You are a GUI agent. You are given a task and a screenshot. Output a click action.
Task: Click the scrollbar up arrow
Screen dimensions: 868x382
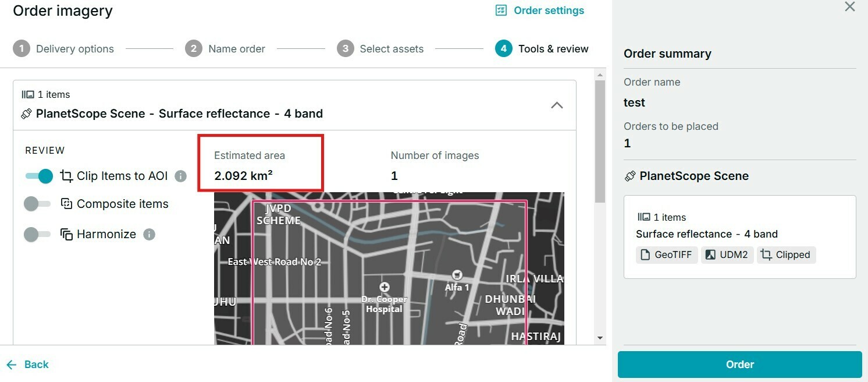(600, 75)
